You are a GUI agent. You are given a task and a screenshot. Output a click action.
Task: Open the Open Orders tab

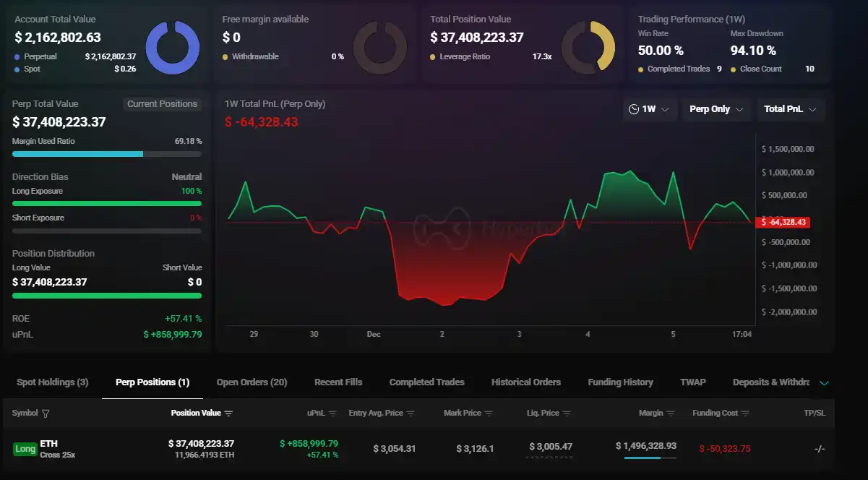[x=252, y=382]
